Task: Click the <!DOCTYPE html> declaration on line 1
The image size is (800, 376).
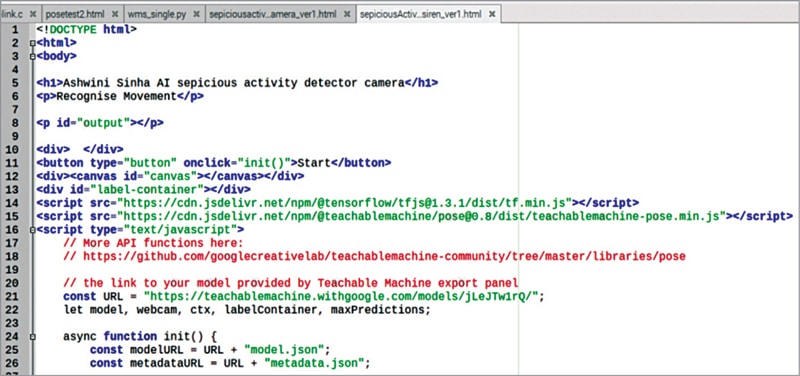Action: point(86,30)
